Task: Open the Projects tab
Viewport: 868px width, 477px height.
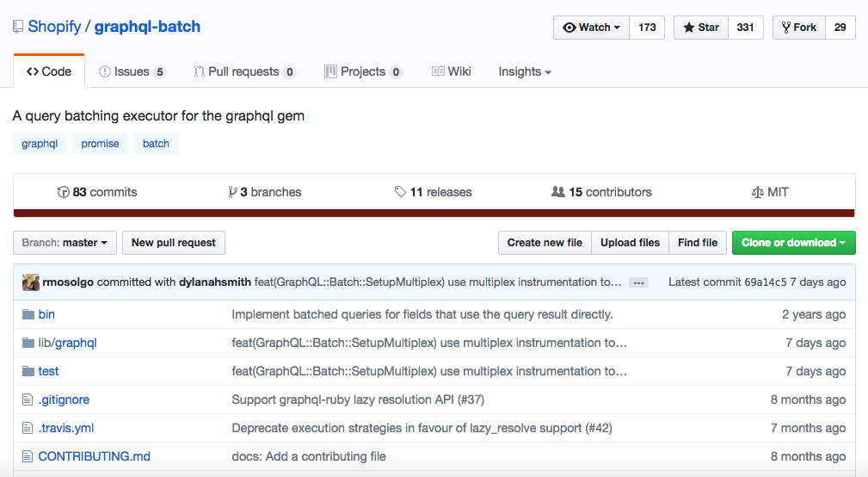Action: pos(363,71)
